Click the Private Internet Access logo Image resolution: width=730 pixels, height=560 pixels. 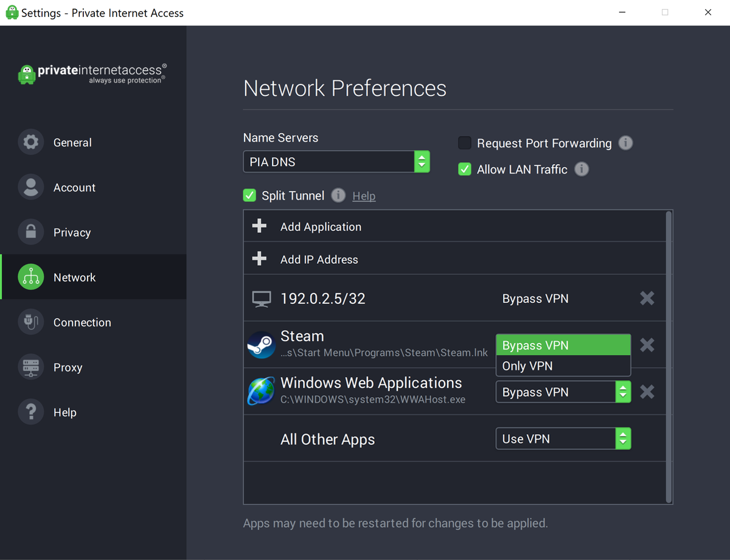pyautogui.click(x=92, y=74)
